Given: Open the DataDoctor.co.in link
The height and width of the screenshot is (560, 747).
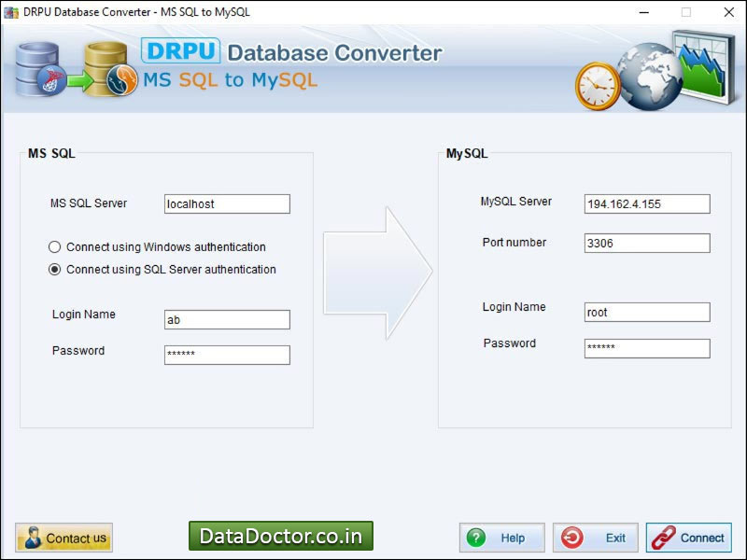Looking at the screenshot, I should (x=280, y=537).
